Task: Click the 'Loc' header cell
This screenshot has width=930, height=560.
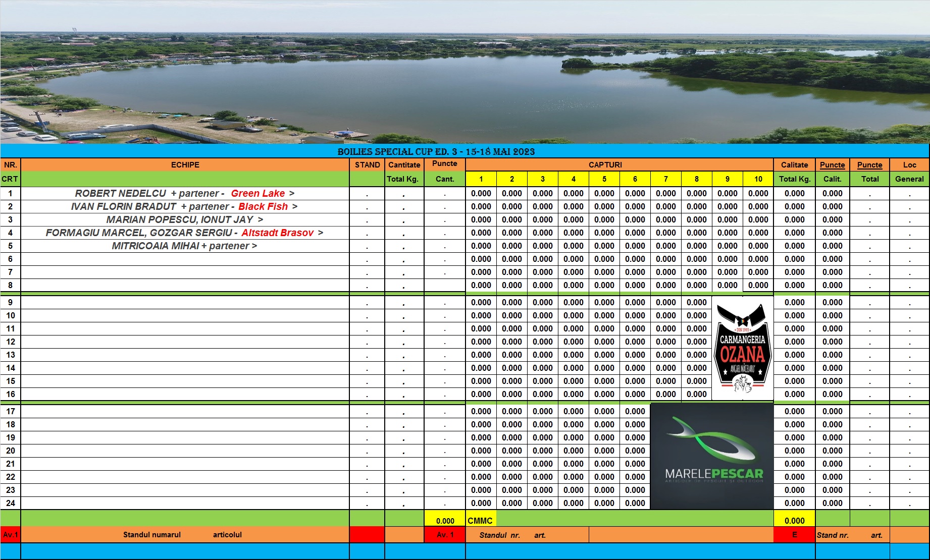Action: 909,165
